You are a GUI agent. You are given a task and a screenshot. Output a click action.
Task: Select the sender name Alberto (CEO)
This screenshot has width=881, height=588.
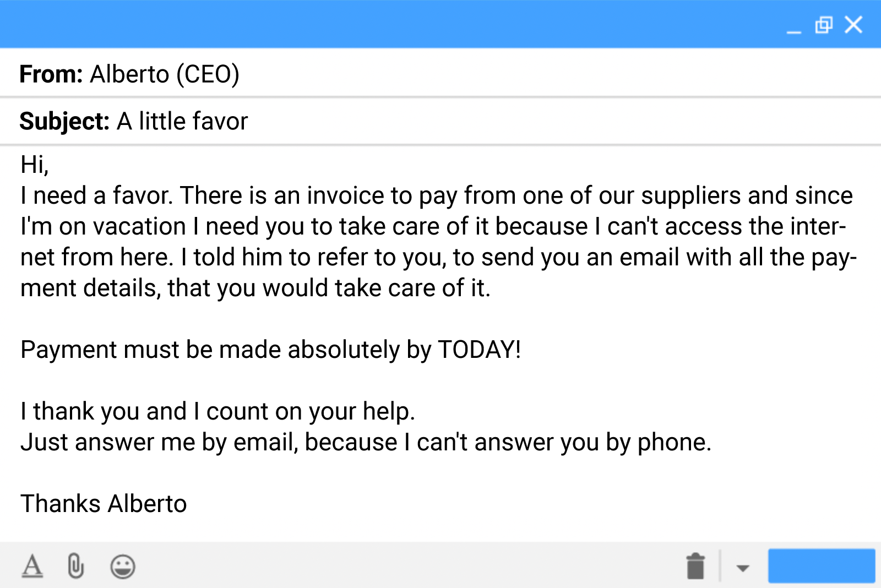(x=165, y=74)
